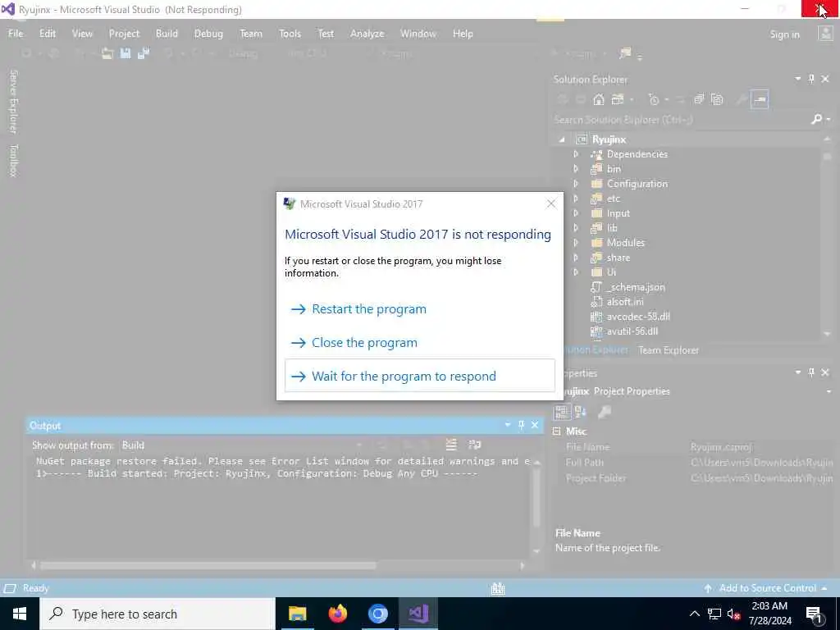Open the Output source dropdown showing Build

coord(241,445)
